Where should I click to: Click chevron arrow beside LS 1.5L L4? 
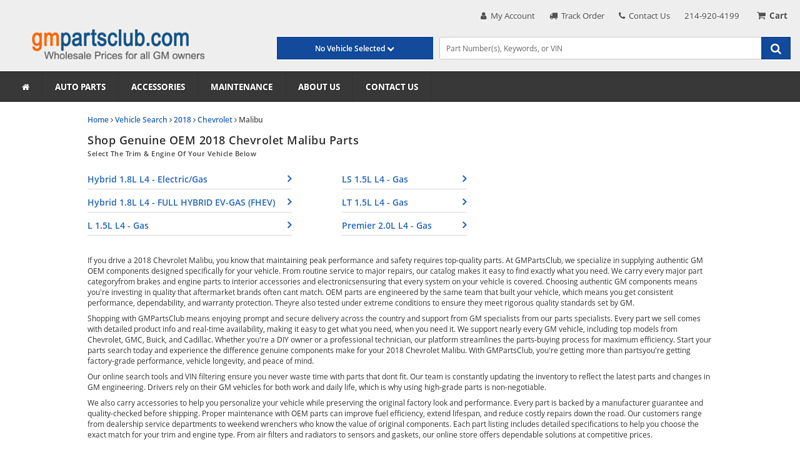[464, 179]
